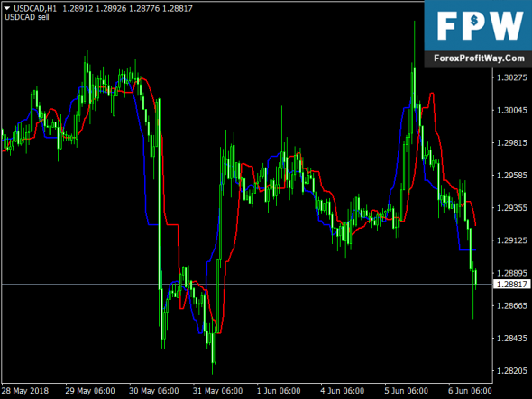This screenshot has height=399, width=532.
Task: Click the '30 May 06:00' time label
Action: tap(153, 391)
